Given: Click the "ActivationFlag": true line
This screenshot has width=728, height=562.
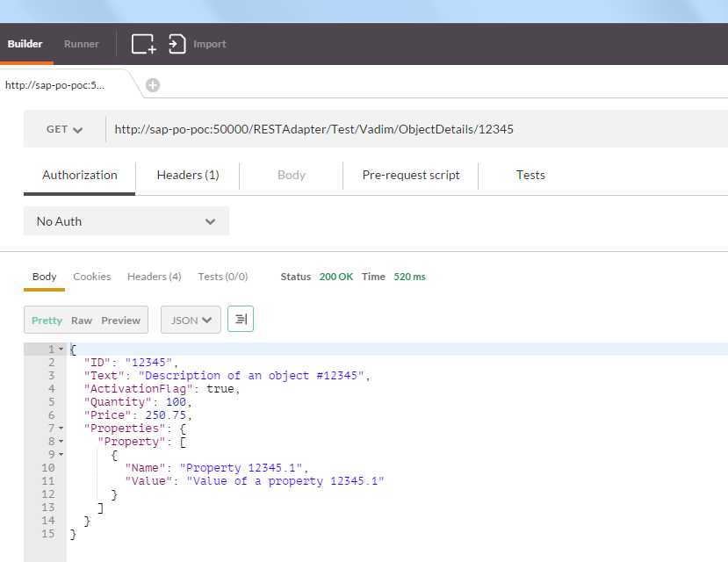Looking at the screenshot, I should click(162, 389).
